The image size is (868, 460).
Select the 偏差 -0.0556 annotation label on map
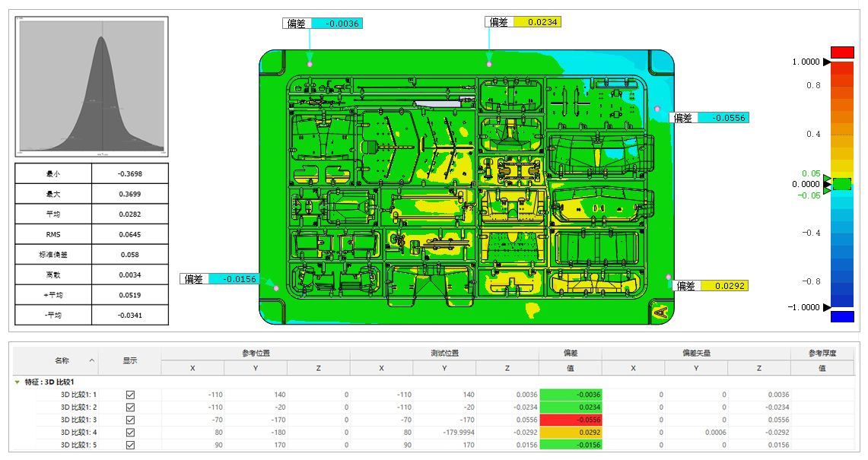point(709,118)
